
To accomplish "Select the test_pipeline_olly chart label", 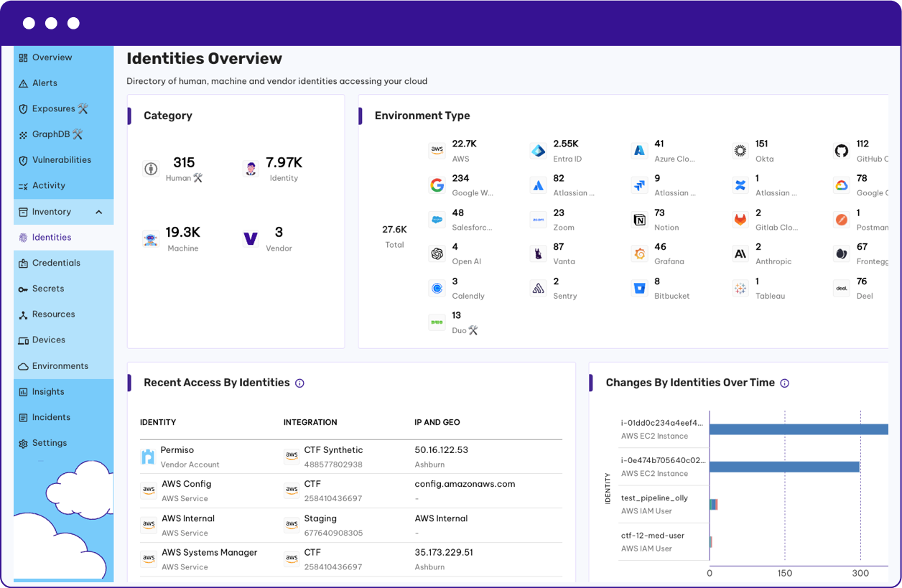I will click(x=654, y=498).
